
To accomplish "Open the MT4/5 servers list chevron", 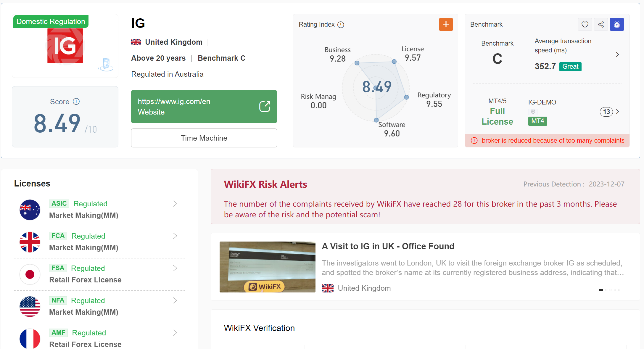I will 617,112.
